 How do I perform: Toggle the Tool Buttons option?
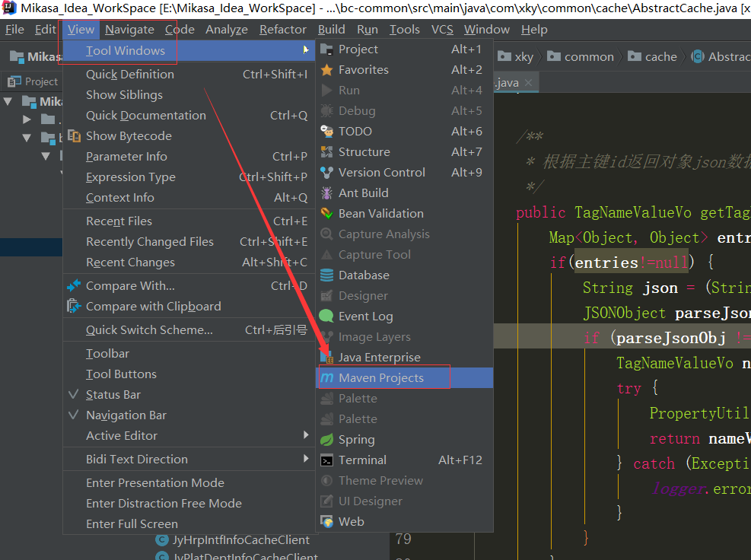pos(189,374)
